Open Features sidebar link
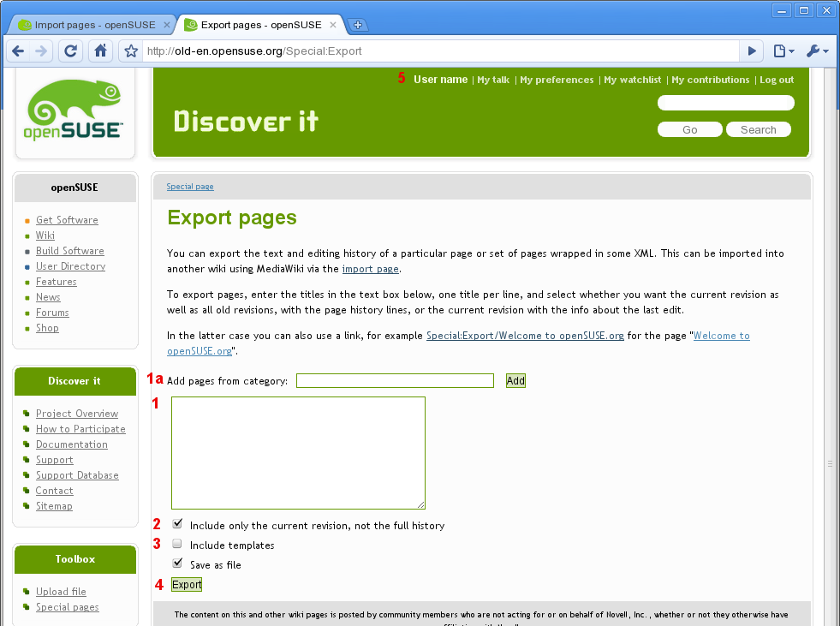The image size is (840, 626). [x=57, y=282]
